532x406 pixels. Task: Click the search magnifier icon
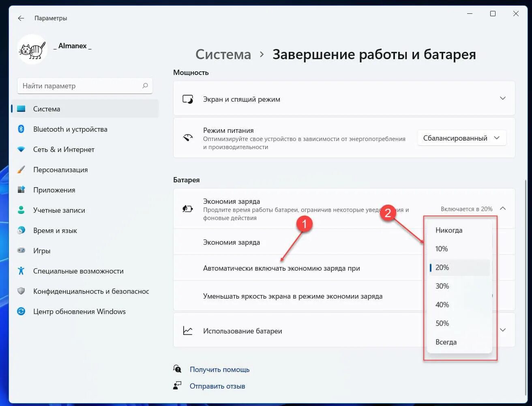point(145,86)
